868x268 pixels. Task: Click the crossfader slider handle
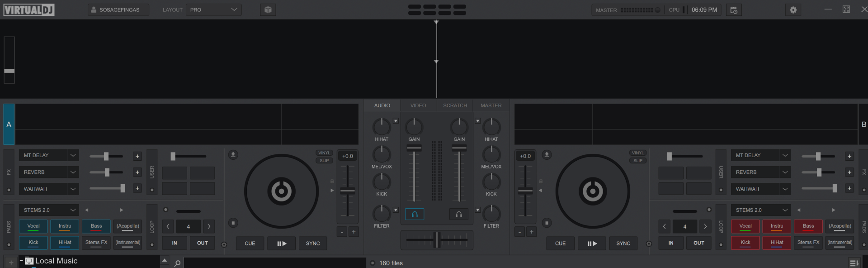pos(436,239)
